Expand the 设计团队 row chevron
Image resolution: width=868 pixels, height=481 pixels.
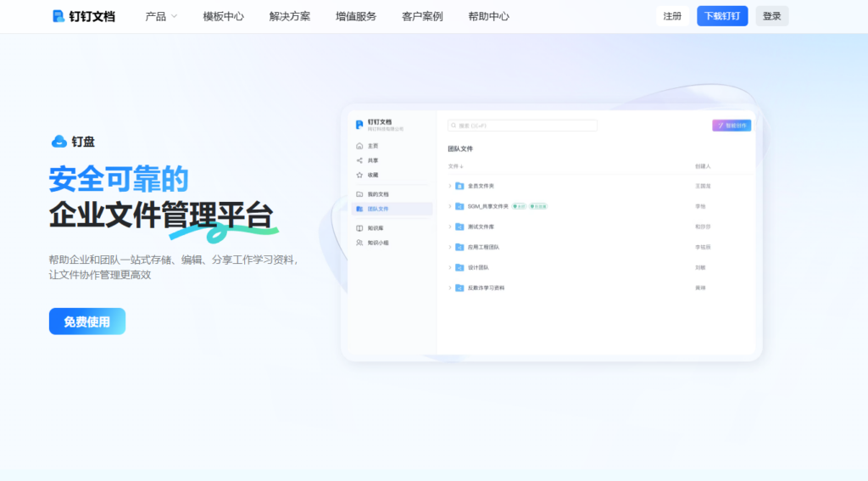point(449,268)
